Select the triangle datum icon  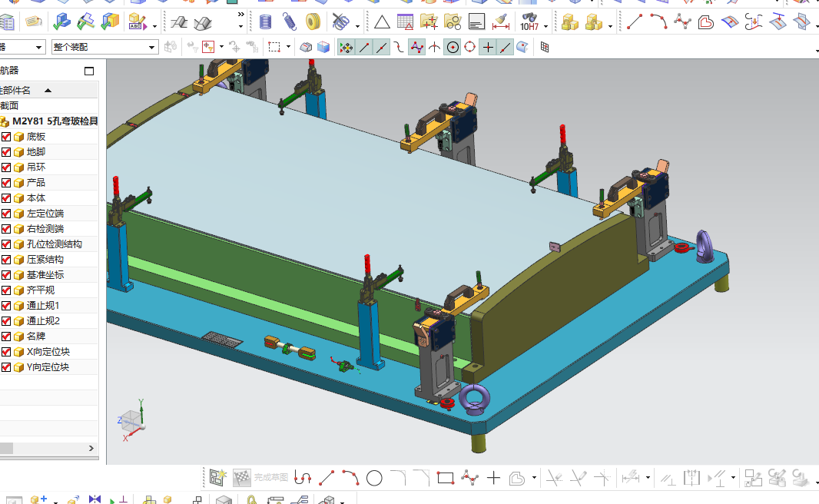[x=382, y=22]
